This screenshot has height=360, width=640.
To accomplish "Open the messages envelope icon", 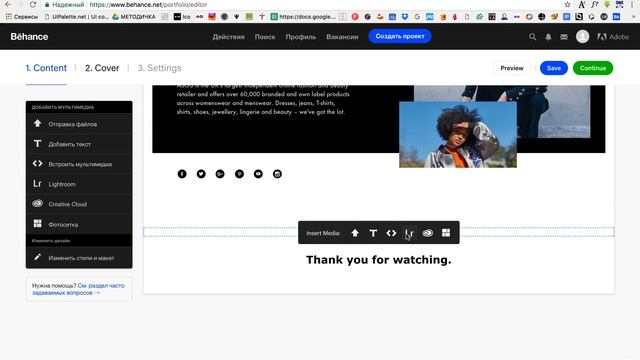I will pos(564,37).
